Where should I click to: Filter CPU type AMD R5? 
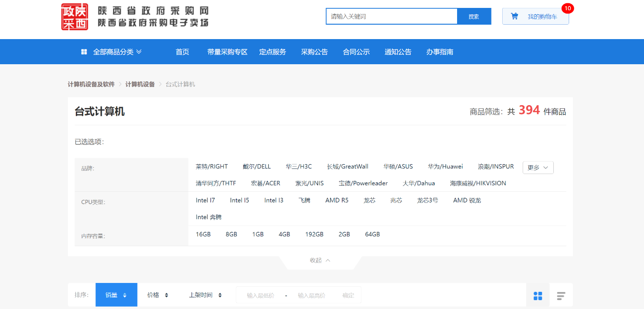click(337, 201)
